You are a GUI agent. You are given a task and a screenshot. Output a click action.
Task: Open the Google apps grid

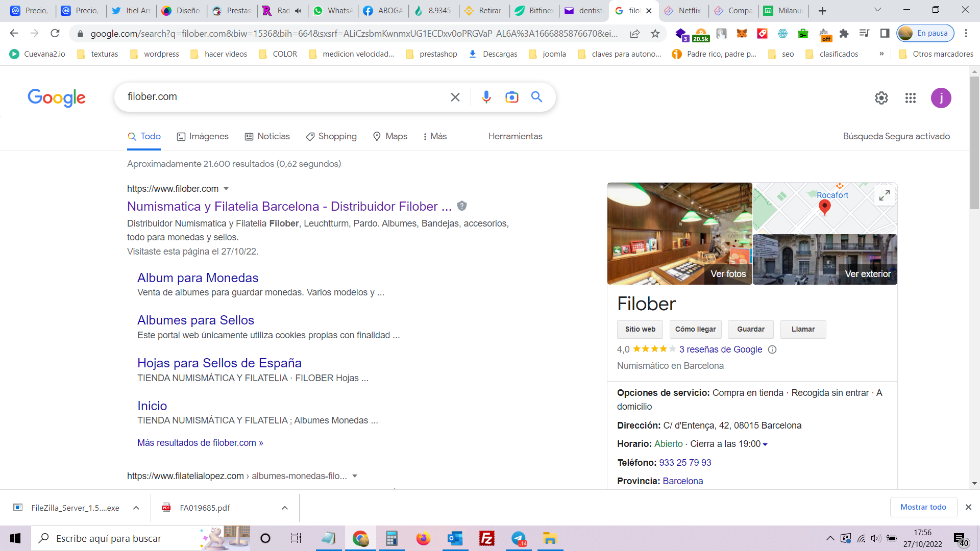pos(910,98)
